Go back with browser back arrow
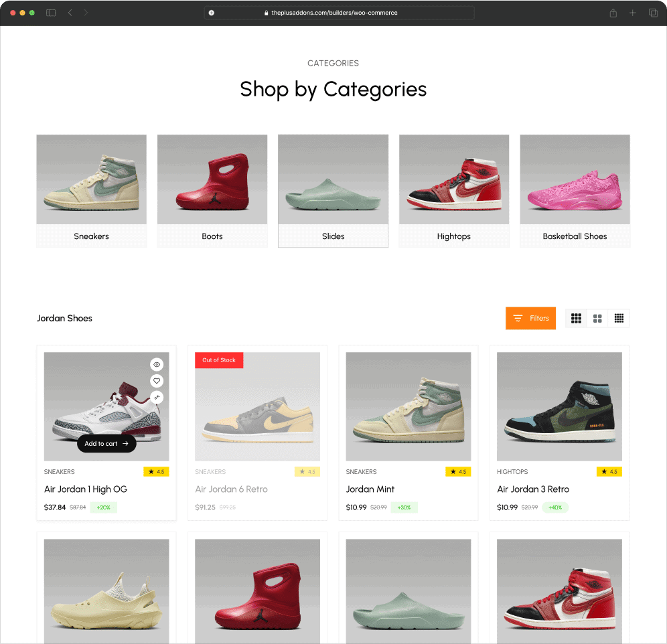This screenshot has height=644, width=667. 70,13
